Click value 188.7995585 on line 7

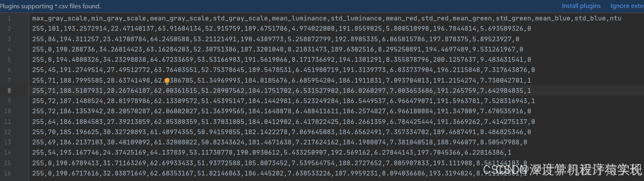click(81, 80)
